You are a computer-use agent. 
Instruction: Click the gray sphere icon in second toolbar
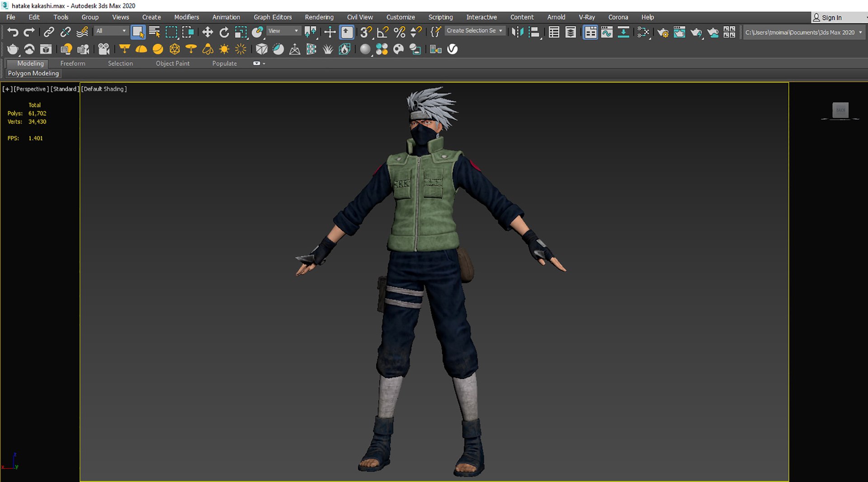[x=365, y=49]
